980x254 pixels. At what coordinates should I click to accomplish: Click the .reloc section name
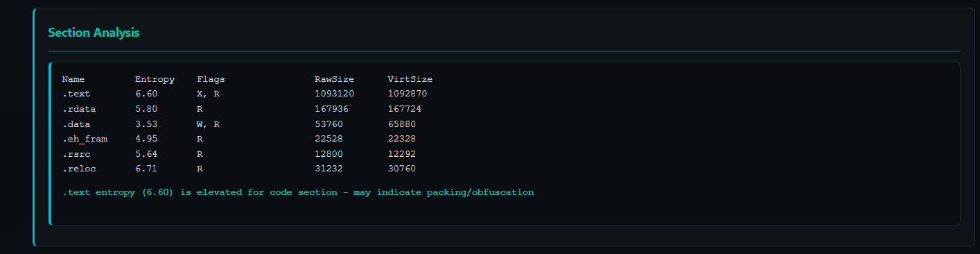point(79,169)
